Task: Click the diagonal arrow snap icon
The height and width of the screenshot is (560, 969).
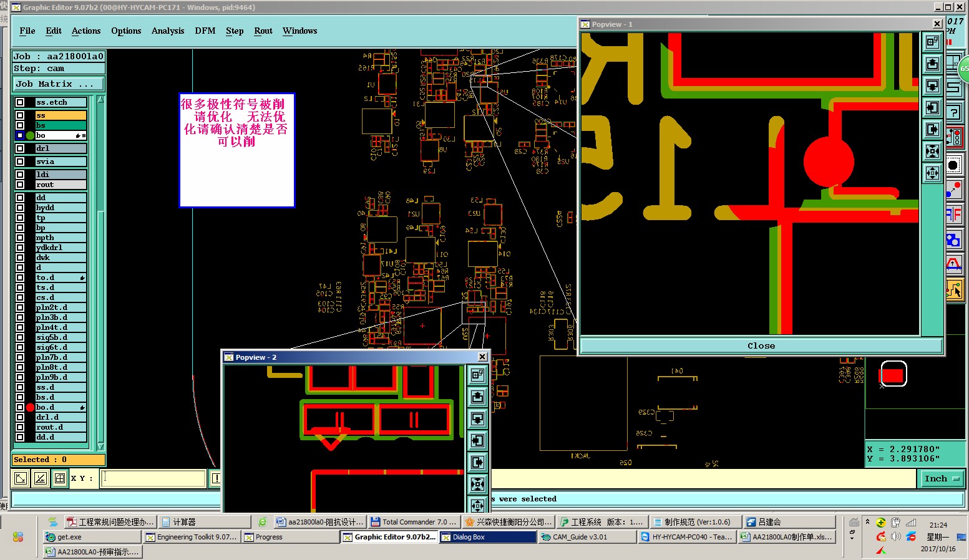Action: click(x=21, y=478)
